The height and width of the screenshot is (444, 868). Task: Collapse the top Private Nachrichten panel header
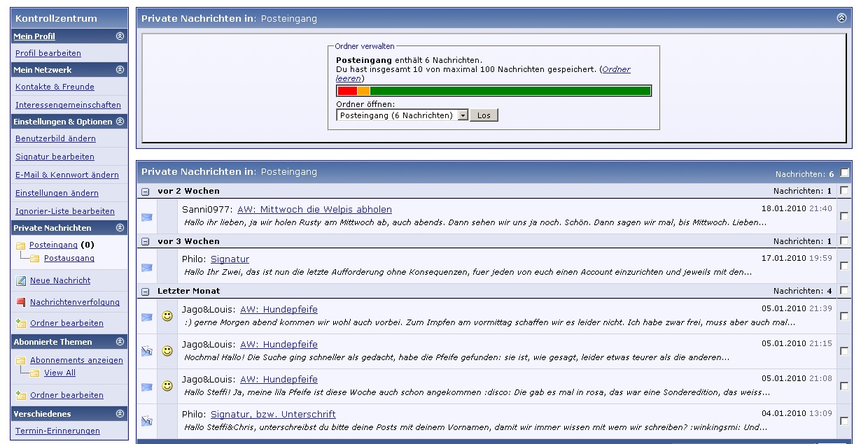tap(841, 18)
